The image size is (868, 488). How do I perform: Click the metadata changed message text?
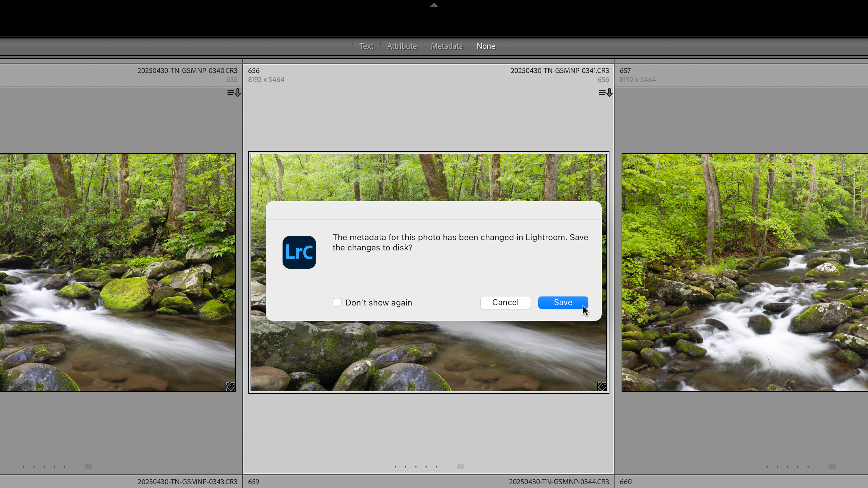point(460,242)
